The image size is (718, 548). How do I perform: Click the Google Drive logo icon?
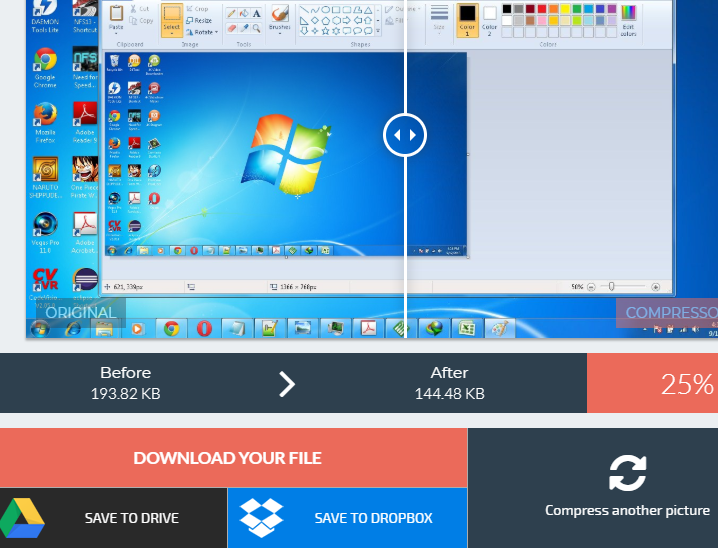tap(22, 518)
